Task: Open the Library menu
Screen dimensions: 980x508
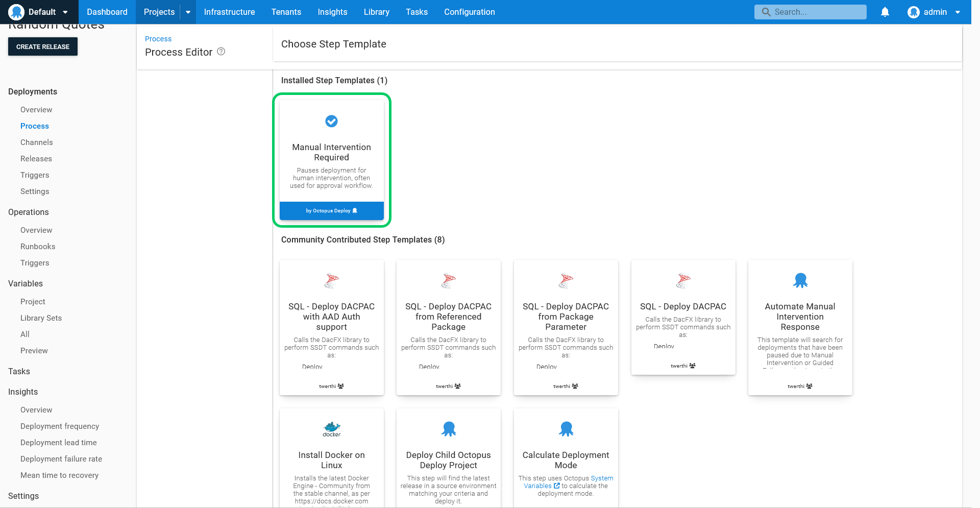Action: (377, 12)
